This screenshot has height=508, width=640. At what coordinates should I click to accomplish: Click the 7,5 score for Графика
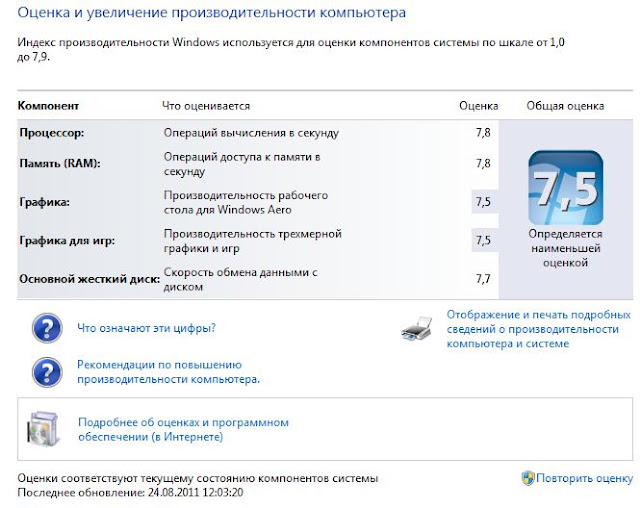(483, 202)
